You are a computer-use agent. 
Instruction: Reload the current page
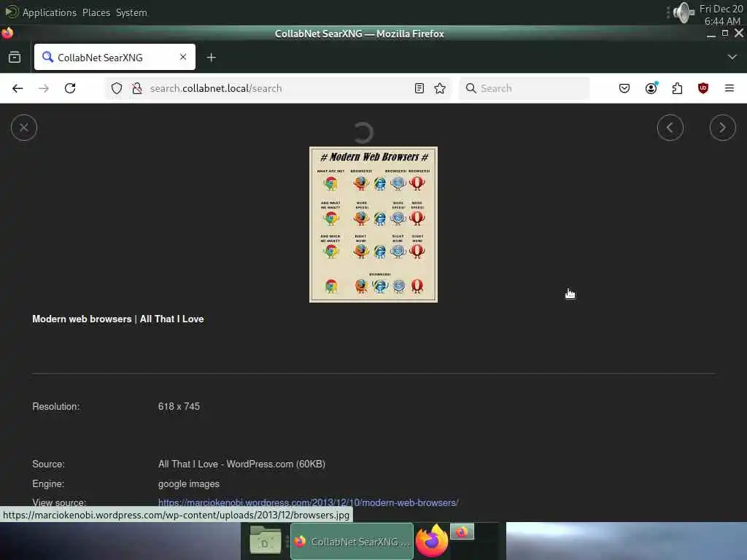(x=70, y=88)
